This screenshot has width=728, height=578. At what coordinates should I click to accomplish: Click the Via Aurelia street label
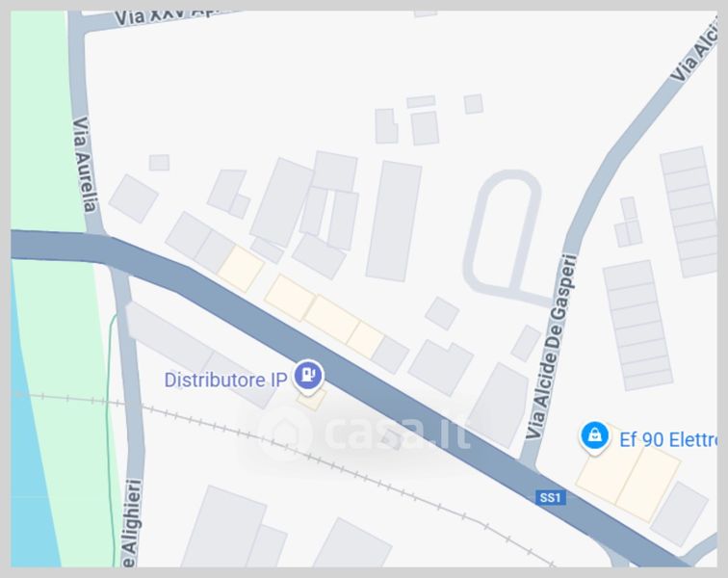pyautogui.click(x=86, y=165)
